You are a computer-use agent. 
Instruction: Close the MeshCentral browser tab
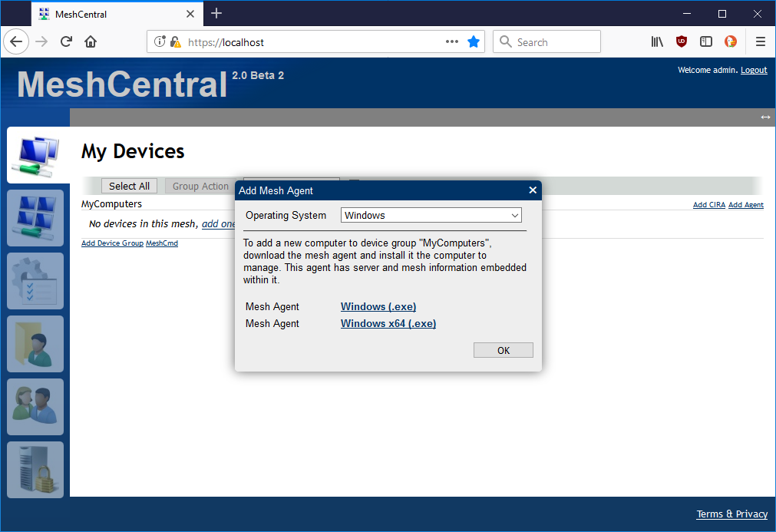click(x=190, y=14)
